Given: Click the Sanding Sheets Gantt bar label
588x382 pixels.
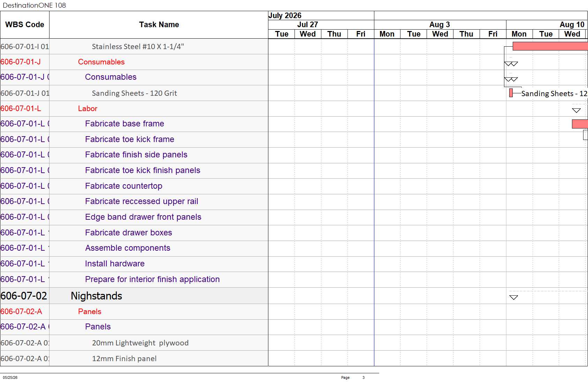Looking at the screenshot, I should 554,94.
